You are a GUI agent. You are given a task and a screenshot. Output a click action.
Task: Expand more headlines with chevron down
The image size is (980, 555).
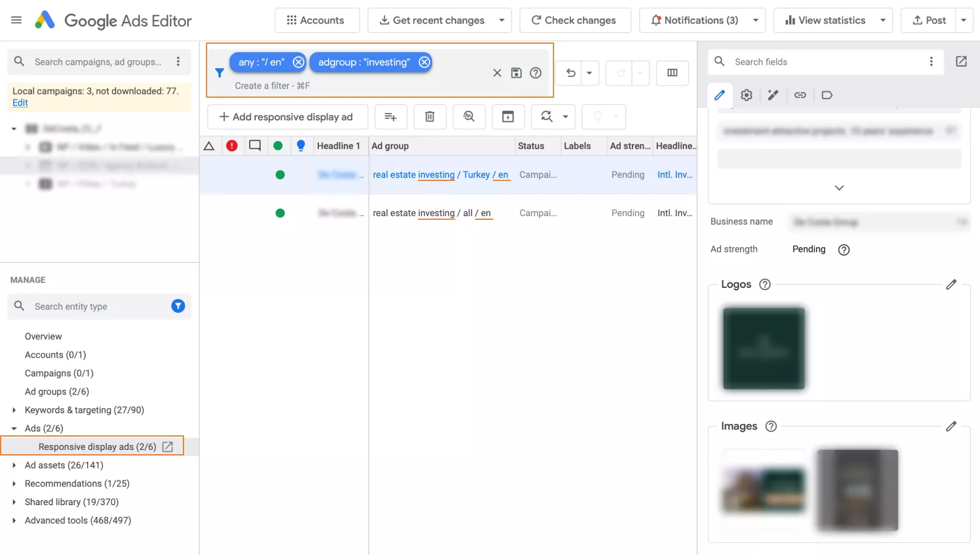(839, 188)
